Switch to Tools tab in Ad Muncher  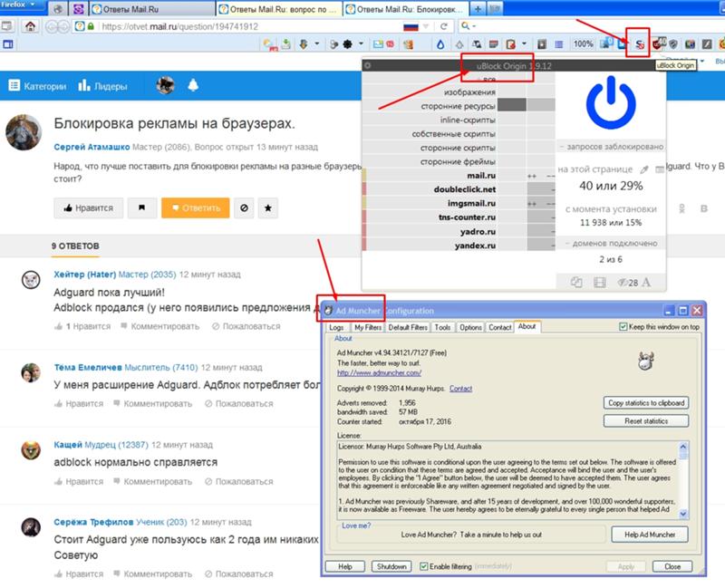442,327
